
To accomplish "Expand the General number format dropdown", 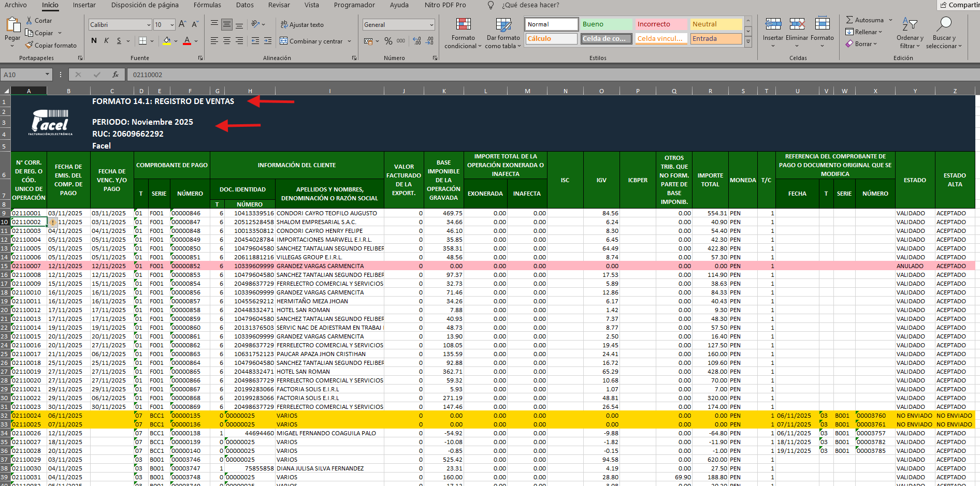I will [431, 25].
